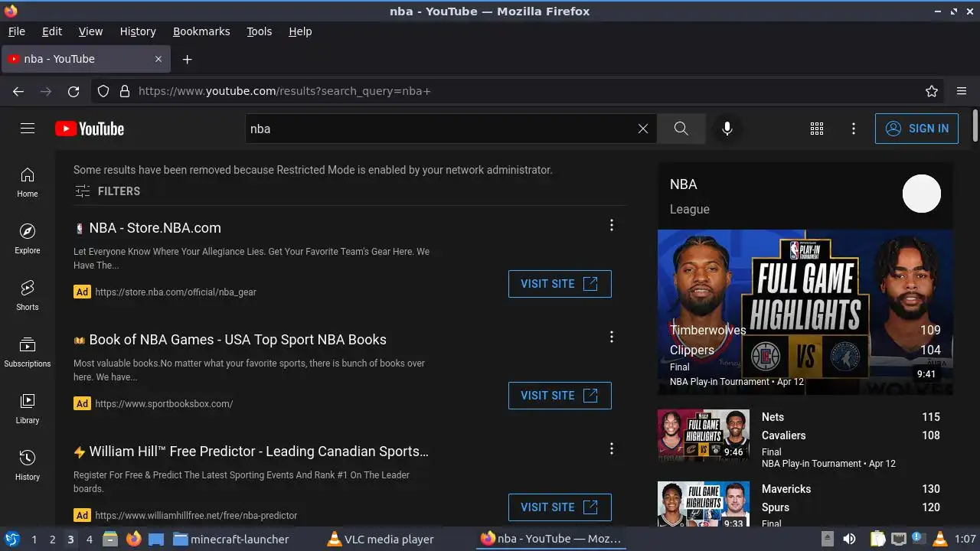Viewport: 980px width, 551px height.
Task: Open Library in the sidebar
Action: pos(28,409)
